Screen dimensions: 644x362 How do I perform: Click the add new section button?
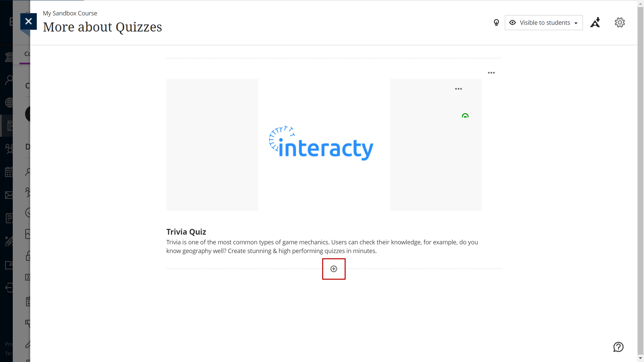point(333,269)
